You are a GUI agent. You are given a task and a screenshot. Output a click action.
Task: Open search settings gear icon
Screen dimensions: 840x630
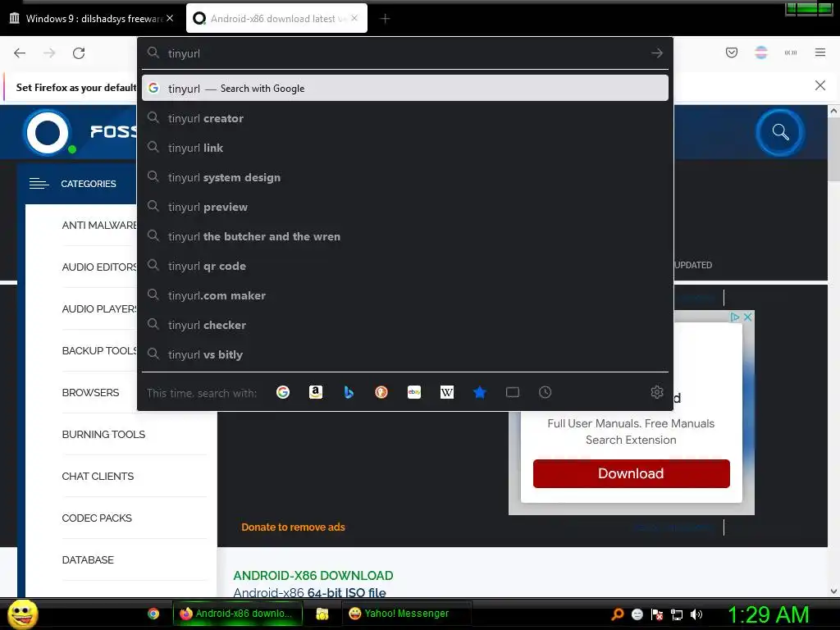coord(657,392)
